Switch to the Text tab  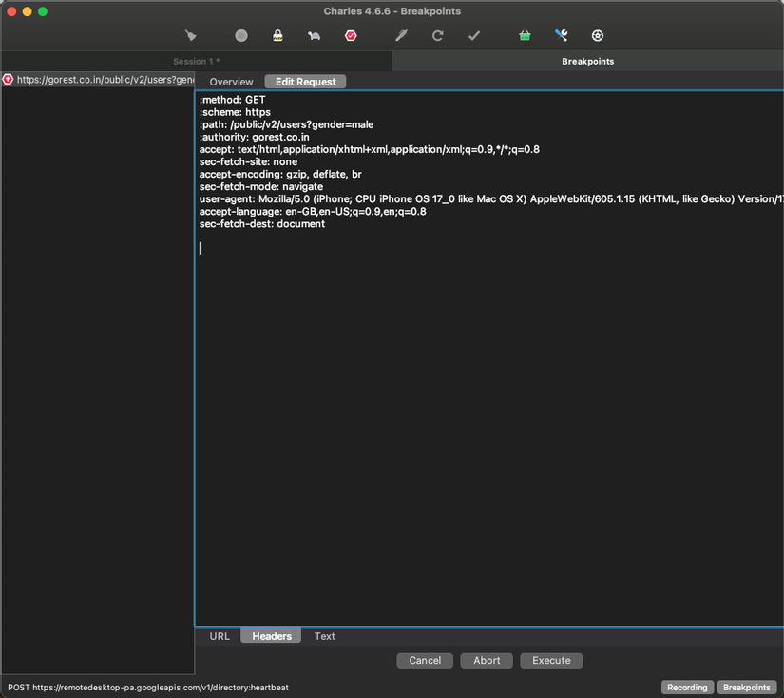click(324, 636)
